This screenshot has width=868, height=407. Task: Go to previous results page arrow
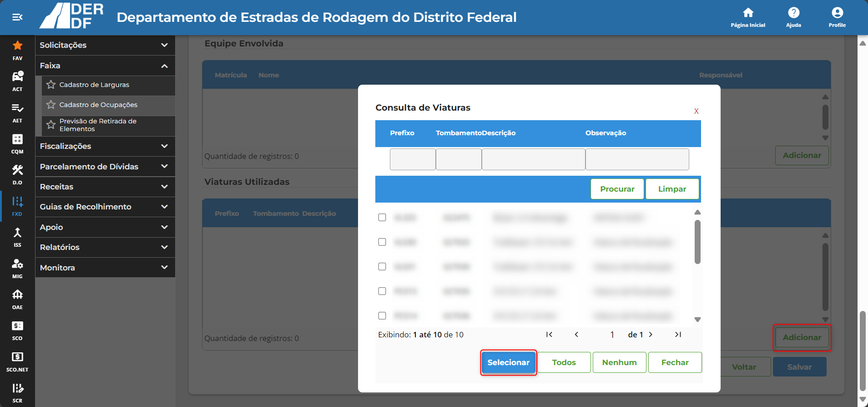[x=576, y=335]
